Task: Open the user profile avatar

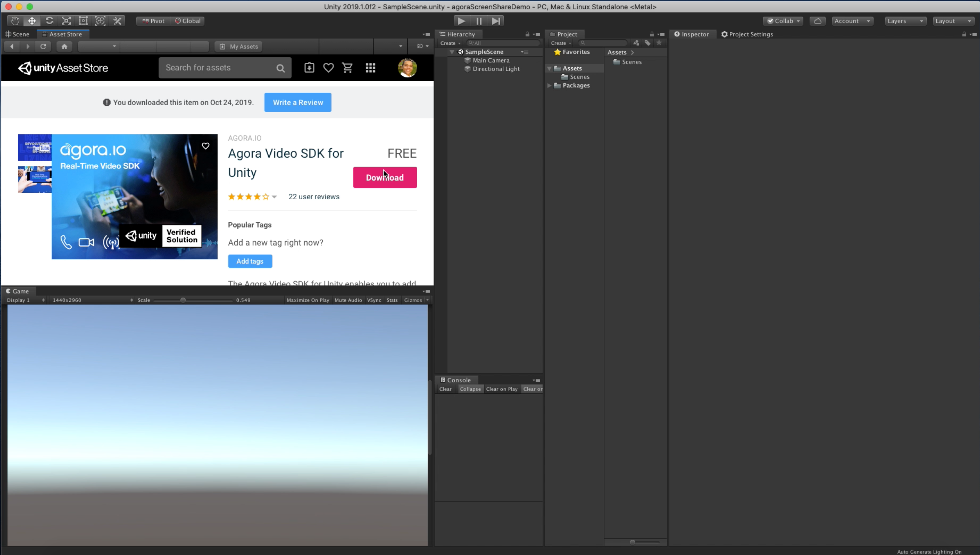Action: [407, 68]
